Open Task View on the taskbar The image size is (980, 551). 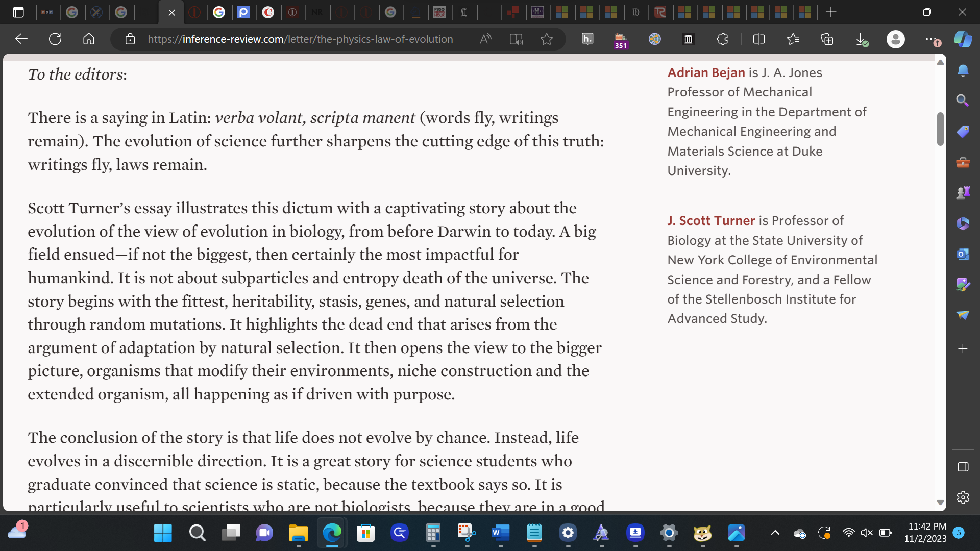231,533
